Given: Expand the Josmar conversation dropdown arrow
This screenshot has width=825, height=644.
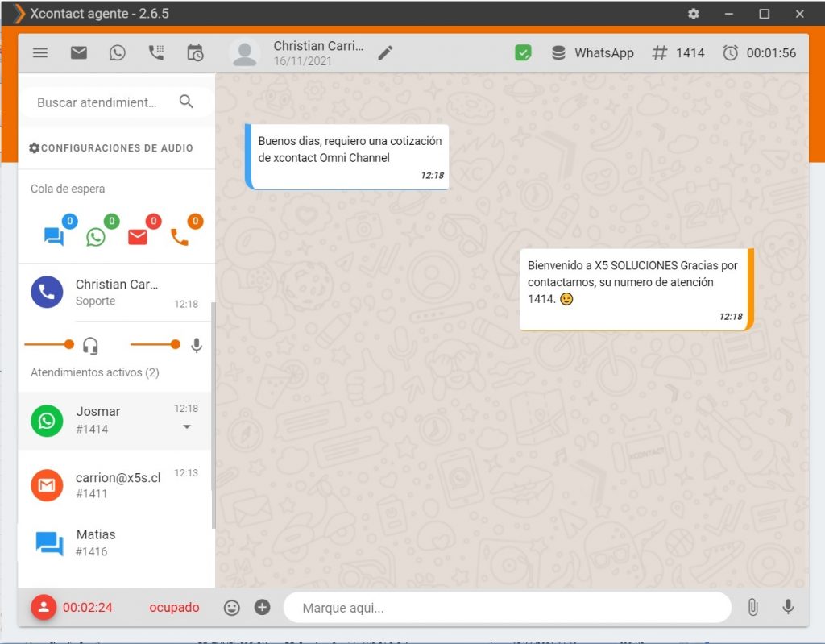Looking at the screenshot, I should pos(187,427).
